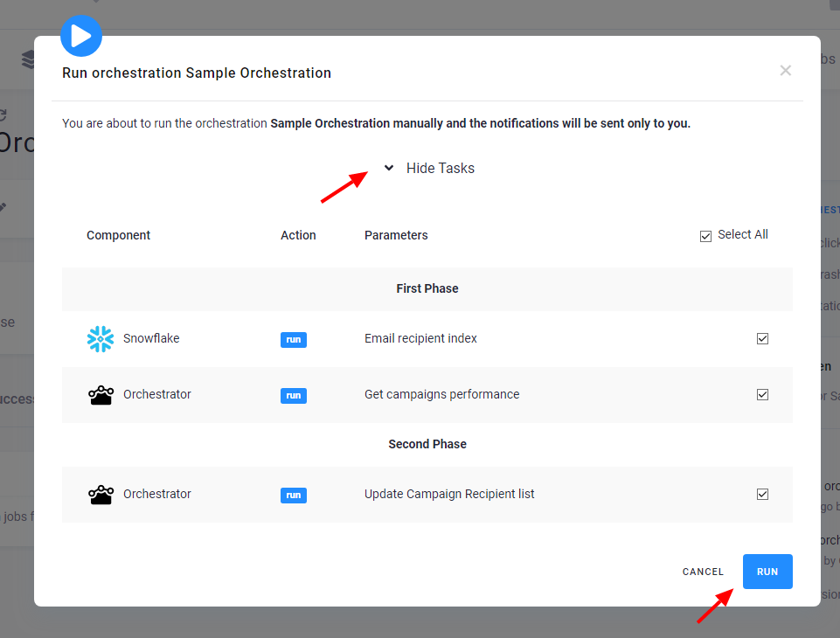
Task: Click the run badge for Get campaigns performance
Action: 294,395
